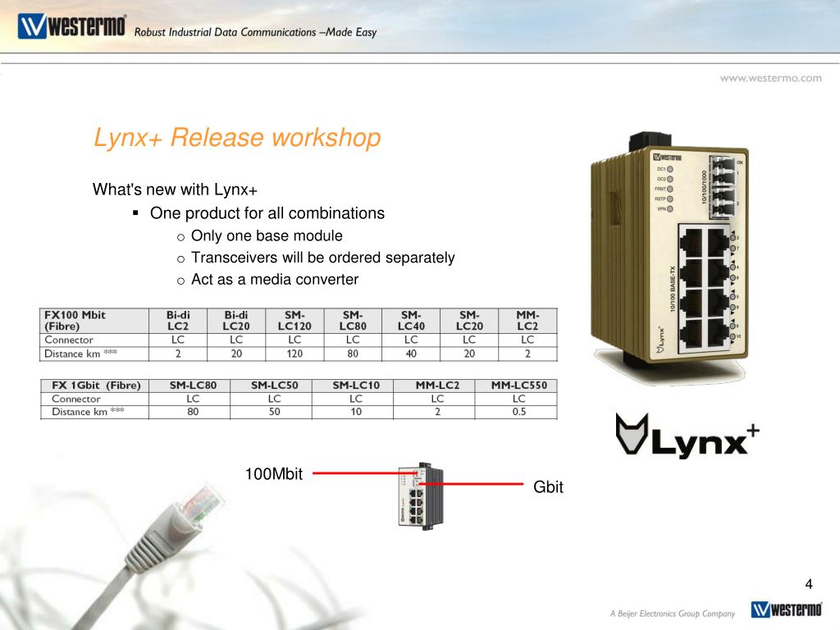The width and height of the screenshot is (840, 630).
Task: Click 'Distance km' row label in FX100 table
Action: [80, 354]
